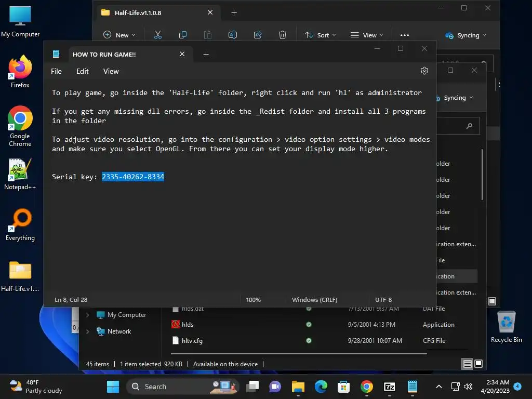Switch to details view layout in Explorer

(467, 364)
